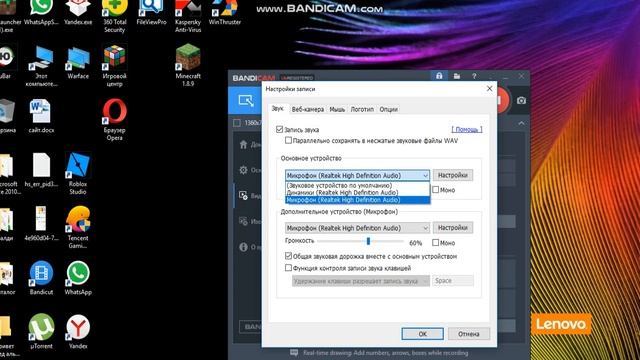Launch Roblox Studio from the desktop
640x360 pixels.
coord(78,173)
